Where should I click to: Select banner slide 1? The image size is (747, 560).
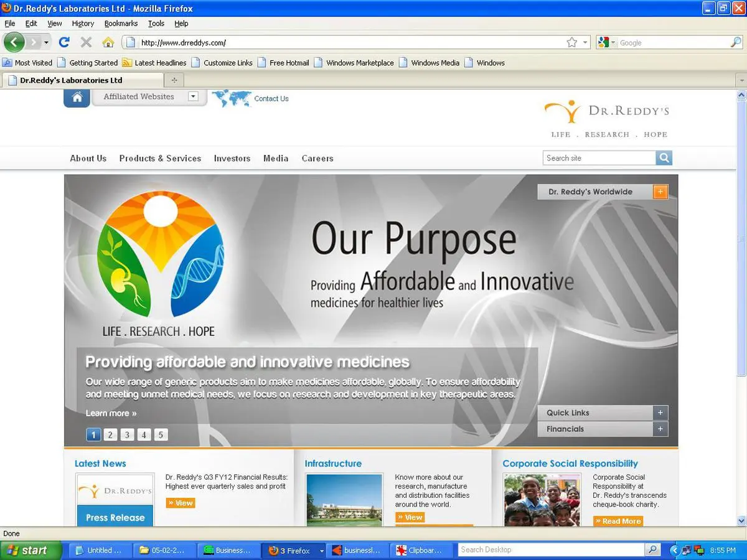tap(93, 435)
